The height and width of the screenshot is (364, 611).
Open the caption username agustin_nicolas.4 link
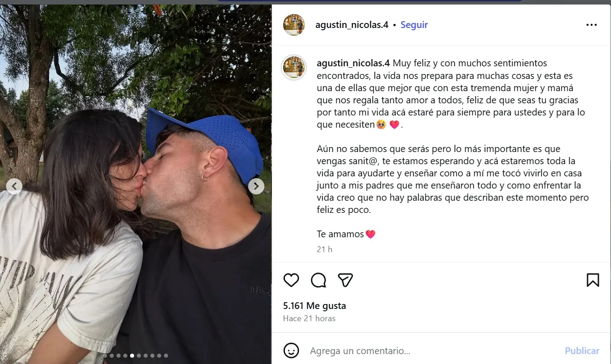(353, 63)
